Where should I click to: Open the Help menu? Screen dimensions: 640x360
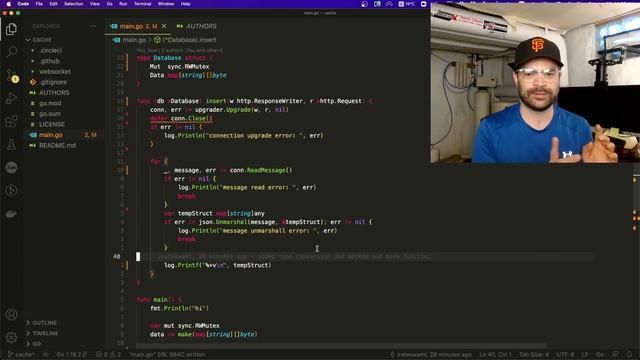(x=185, y=4)
